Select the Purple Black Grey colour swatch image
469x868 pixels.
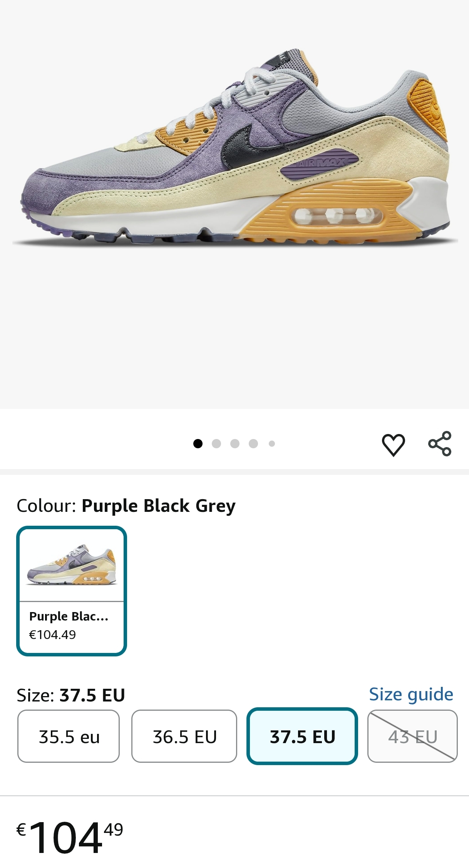point(72,565)
